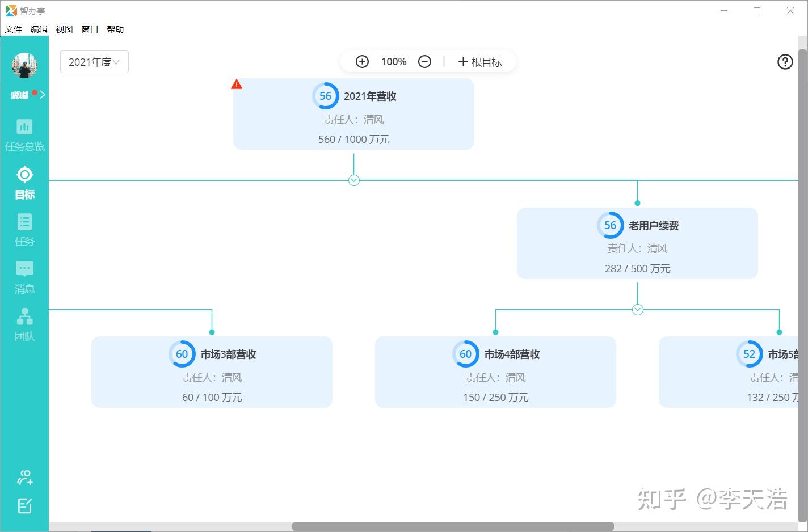Select the 市场3部营收 goal title
808x532 pixels.
coord(228,354)
